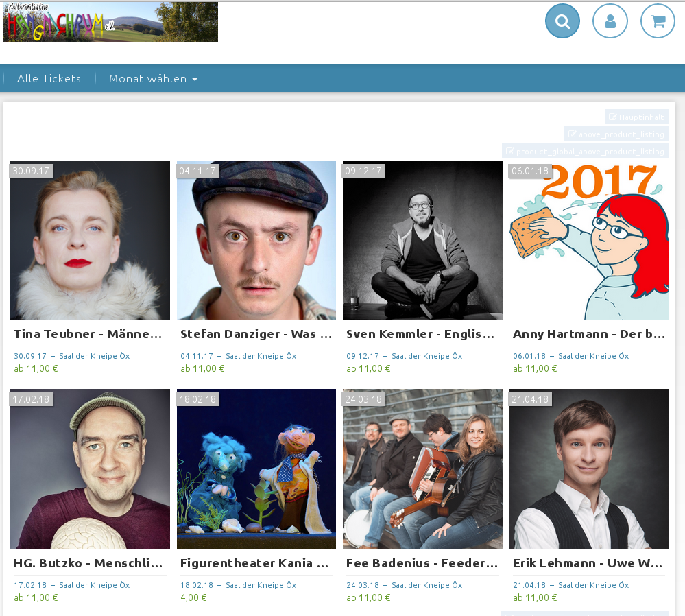Open the HG. Butzko portrait thumbnail

90,469
